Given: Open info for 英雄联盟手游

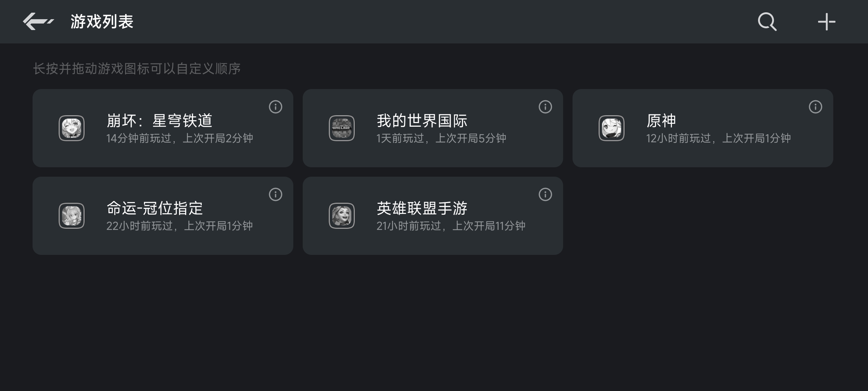Looking at the screenshot, I should (x=545, y=194).
